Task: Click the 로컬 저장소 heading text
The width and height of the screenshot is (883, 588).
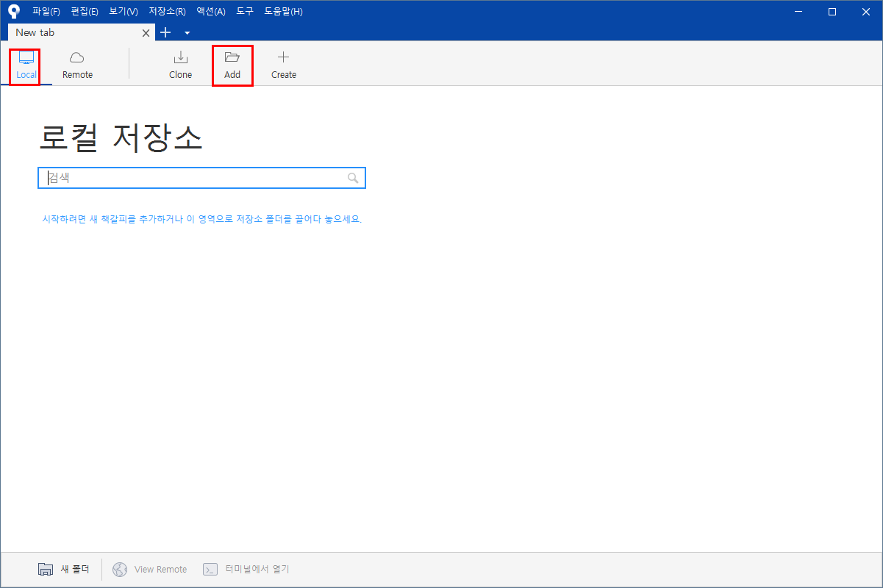Action: [121, 137]
